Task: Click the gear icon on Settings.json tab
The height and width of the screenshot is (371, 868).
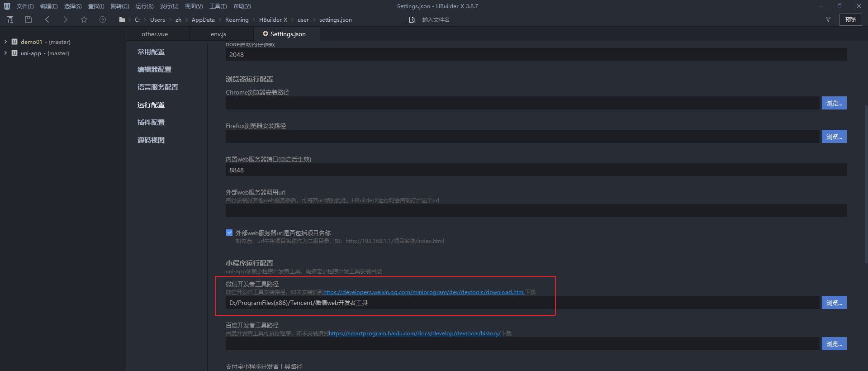Action: (x=266, y=33)
